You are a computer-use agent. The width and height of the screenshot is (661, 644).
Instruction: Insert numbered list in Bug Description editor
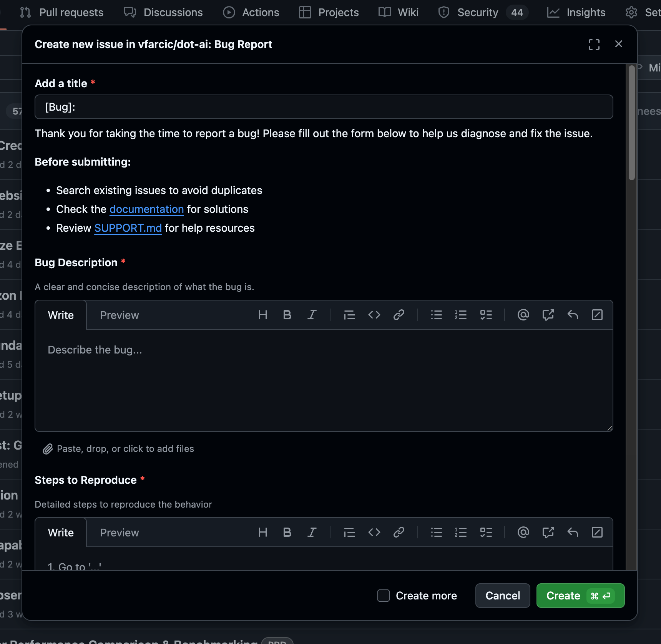[461, 315]
